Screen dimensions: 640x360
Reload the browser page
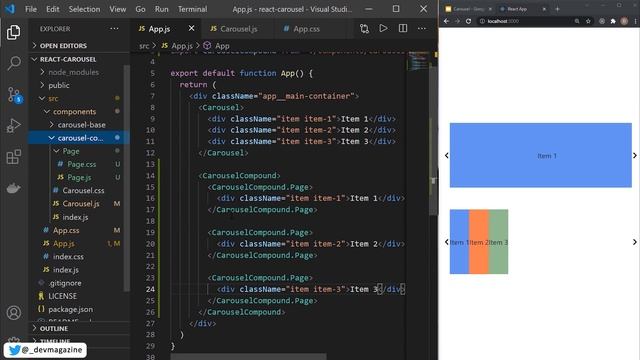coord(468,21)
